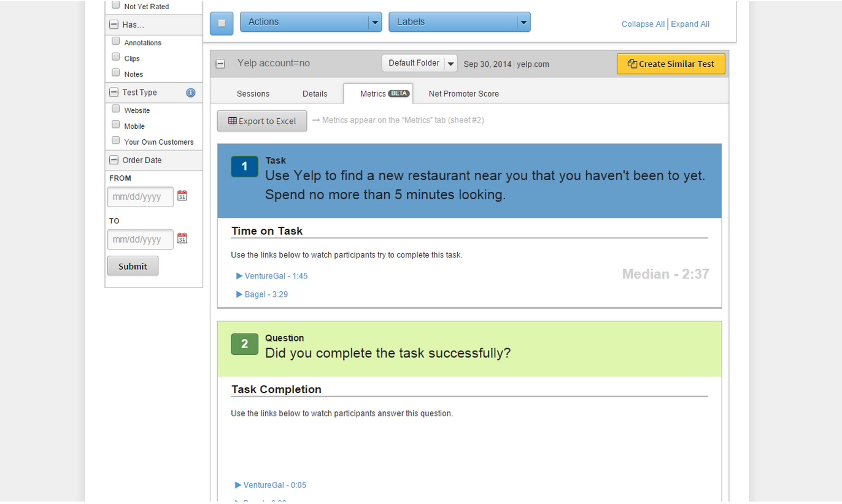Switch to the Sessions tab
Screen dimensions: 842x504
(x=253, y=94)
